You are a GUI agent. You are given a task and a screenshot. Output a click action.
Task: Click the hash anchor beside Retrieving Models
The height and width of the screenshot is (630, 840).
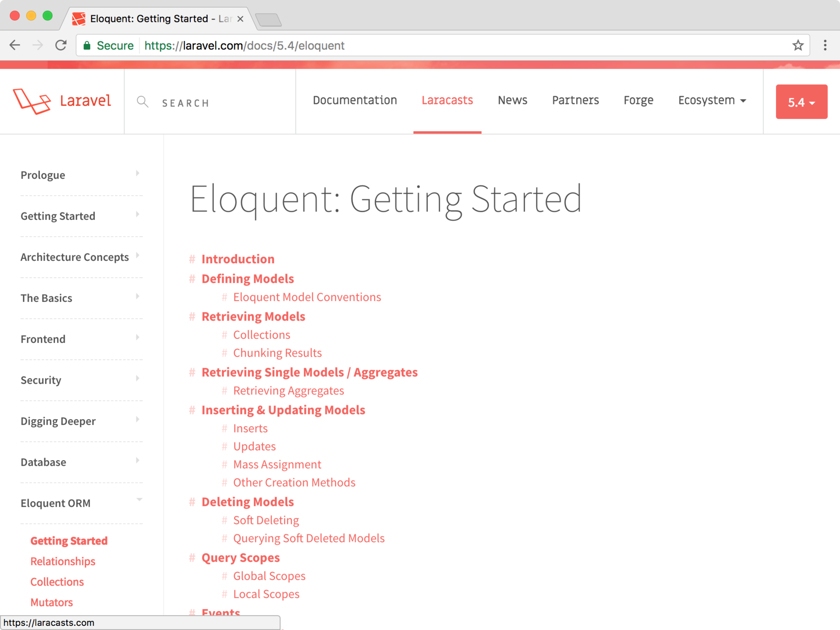pos(192,316)
